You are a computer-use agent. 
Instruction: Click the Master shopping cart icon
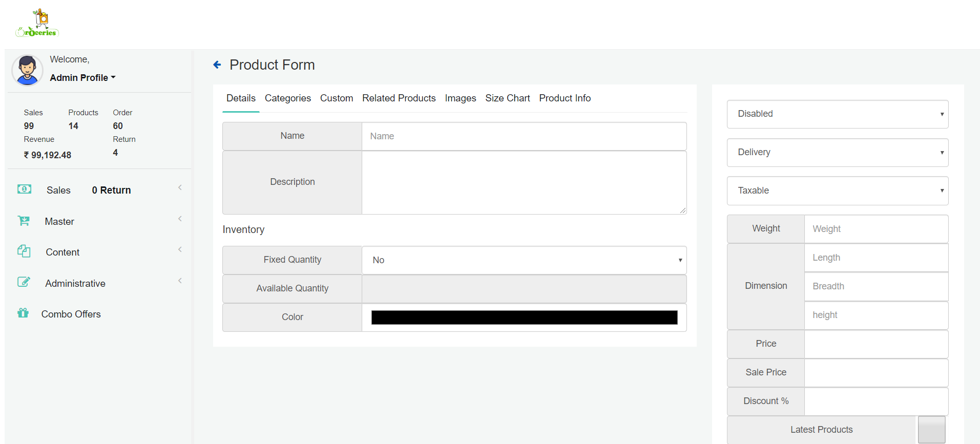pos(24,220)
